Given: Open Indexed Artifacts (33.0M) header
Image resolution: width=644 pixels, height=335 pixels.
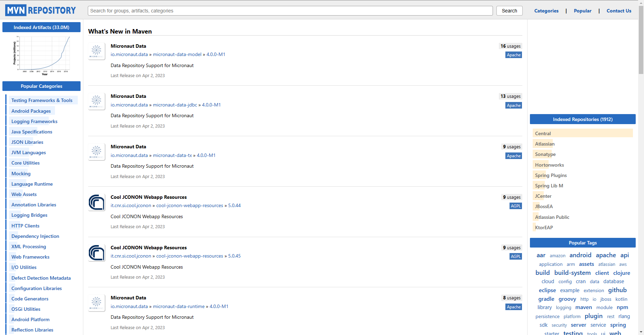Looking at the screenshot, I should click(x=41, y=27).
